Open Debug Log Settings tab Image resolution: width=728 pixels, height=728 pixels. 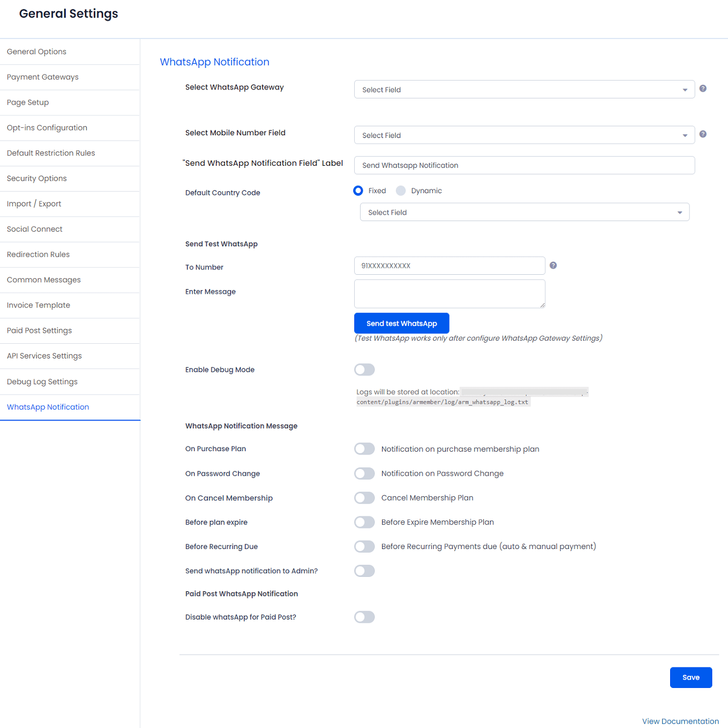point(70,382)
